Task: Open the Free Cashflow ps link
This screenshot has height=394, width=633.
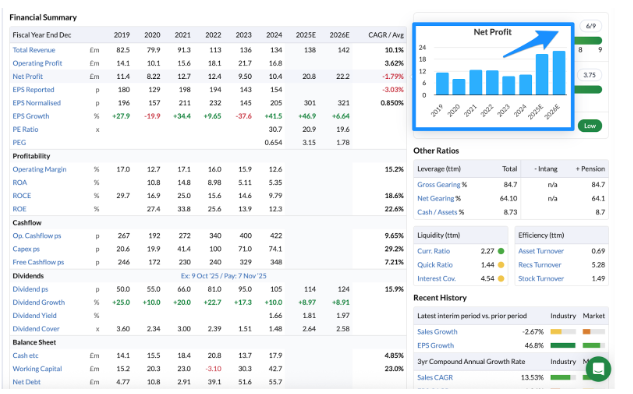Action: click(38, 262)
